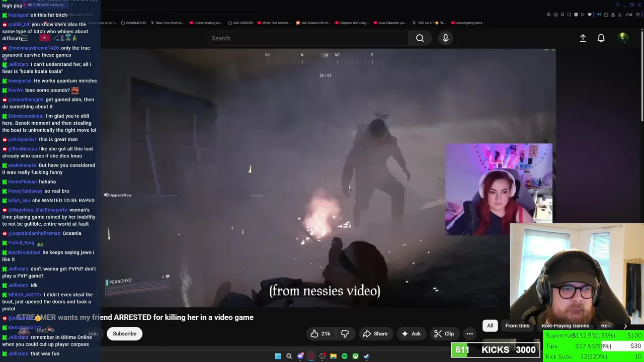Select the Role-Playing Games chip
This screenshot has width=644, height=362.
tap(565, 326)
